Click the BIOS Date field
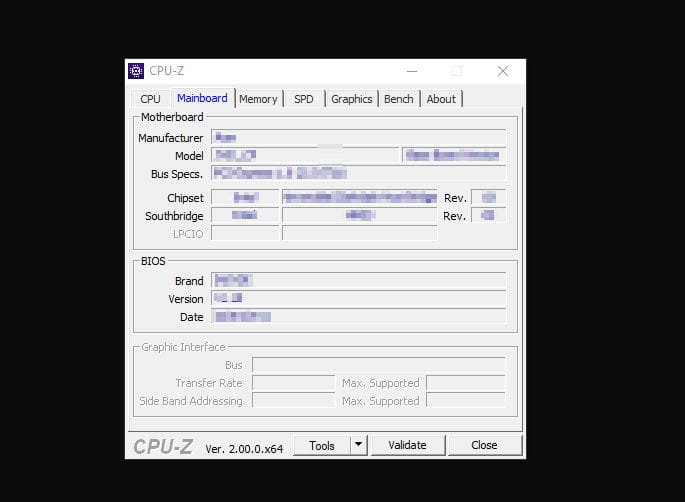The image size is (685, 502). point(359,316)
